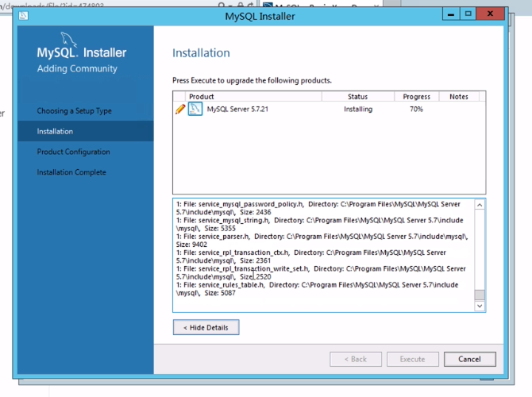Click the MySQL dolphin logo in sidebar

(x=68, y=40)
